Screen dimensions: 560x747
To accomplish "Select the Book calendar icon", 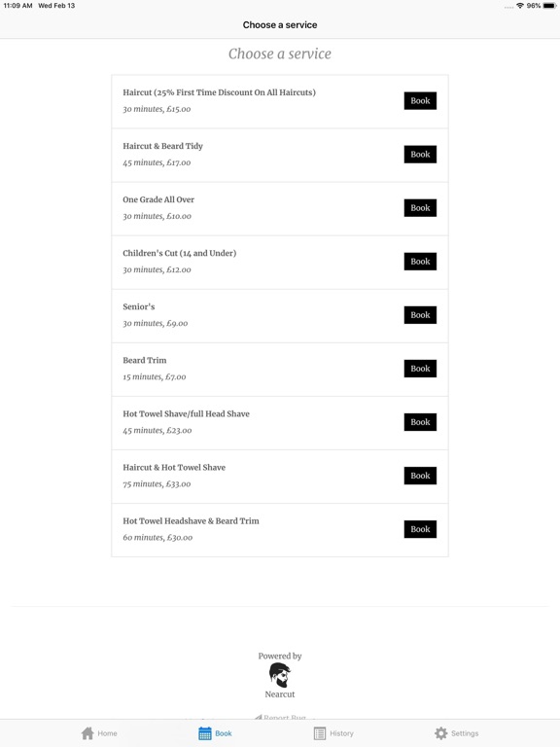I will click(205, 733).
